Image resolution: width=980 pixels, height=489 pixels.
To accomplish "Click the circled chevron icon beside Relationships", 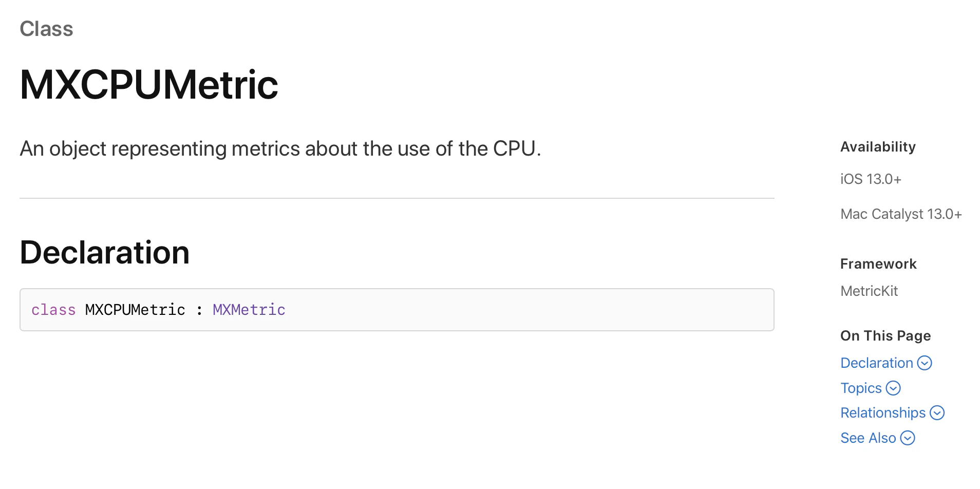I will (x=937, y=413).
